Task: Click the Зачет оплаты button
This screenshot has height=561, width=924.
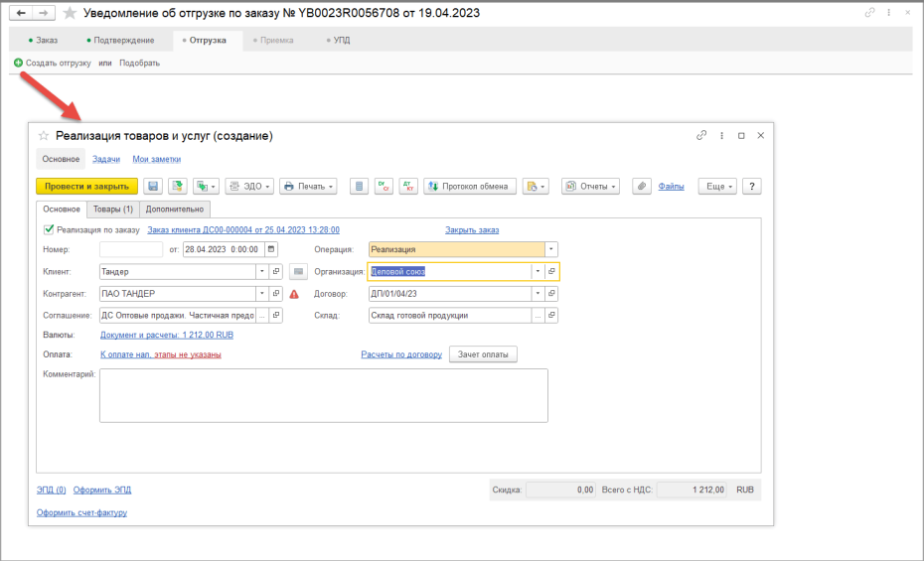Action: (483, 354)
